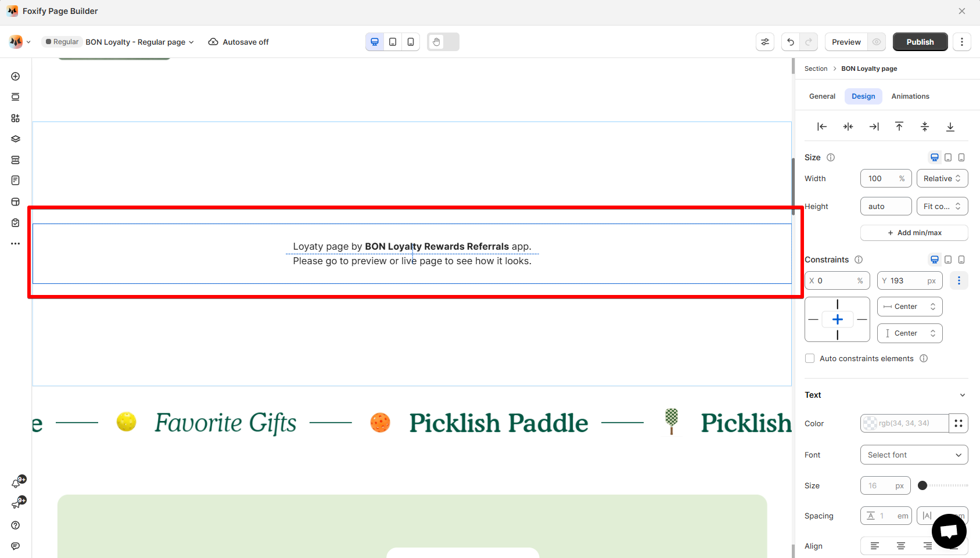The width and height of the screenshot is (980, 558).
Task: Click the undo arrow icon
Action: tap(790, 42)
